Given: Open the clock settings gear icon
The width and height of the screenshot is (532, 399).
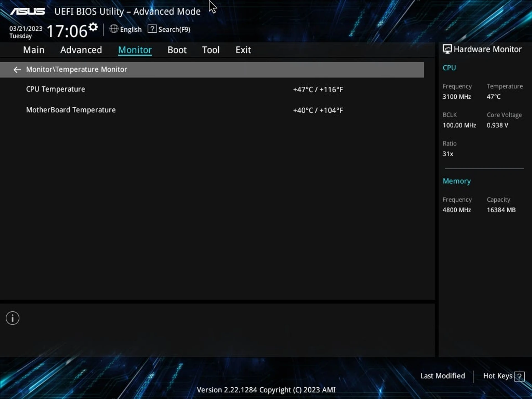Looking at the screenshot, I should tap(93, 27).
